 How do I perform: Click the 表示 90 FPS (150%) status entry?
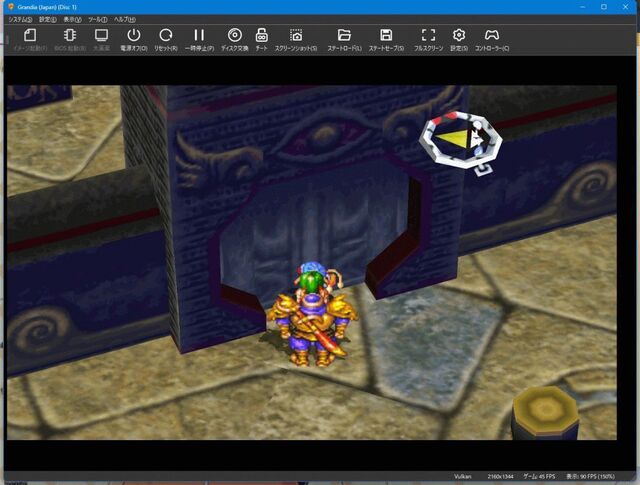pos(590,476)
